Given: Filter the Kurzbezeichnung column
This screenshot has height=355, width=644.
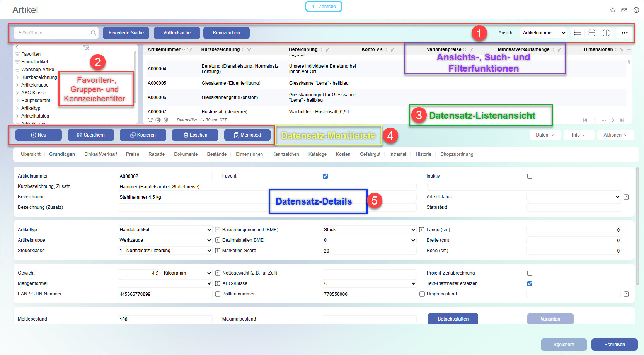Looking at the screenshot, I should coord(249,49).
